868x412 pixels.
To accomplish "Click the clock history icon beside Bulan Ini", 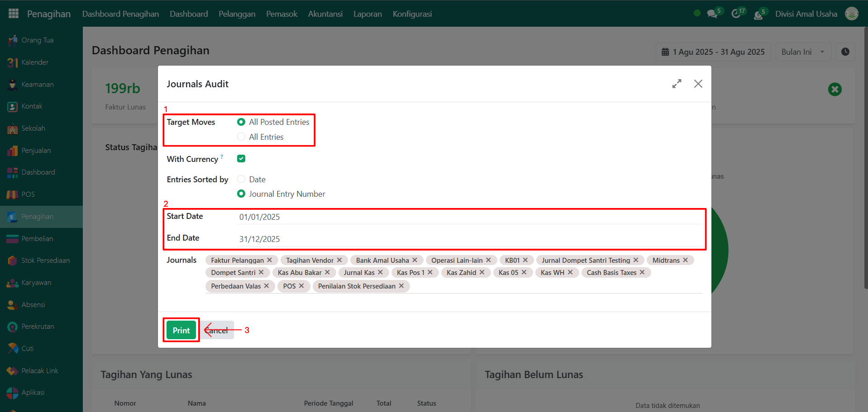I will 845,52.
